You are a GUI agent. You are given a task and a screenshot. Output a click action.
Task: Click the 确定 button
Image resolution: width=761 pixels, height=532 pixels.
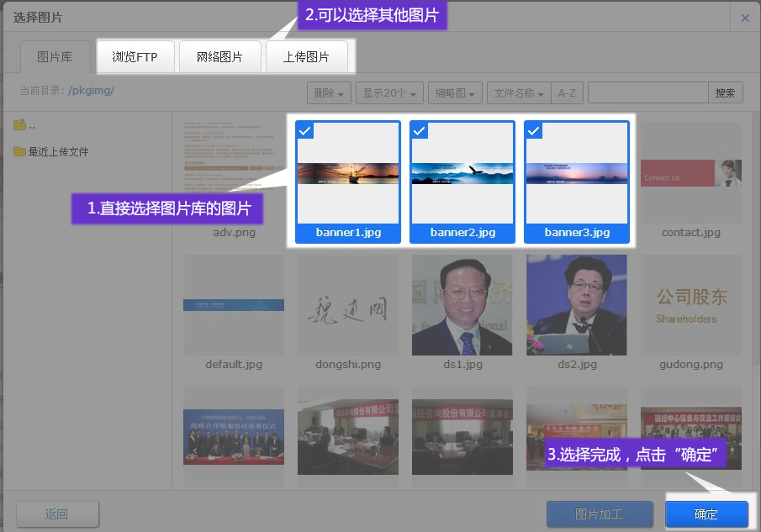pyautogui.click(x=706, y=514)
